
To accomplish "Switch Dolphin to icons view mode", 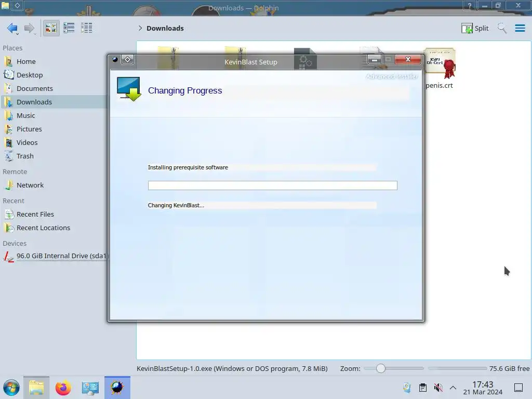I will 51,28.
